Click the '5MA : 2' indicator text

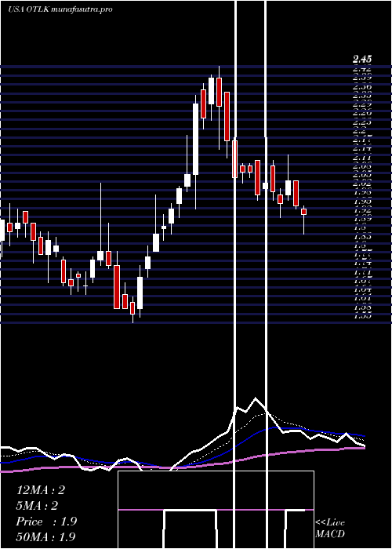pyautogui.click(x=37, y=506)
